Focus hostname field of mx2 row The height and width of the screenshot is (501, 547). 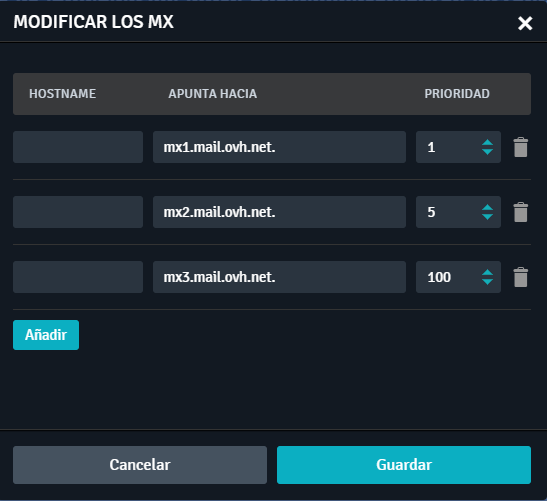[x=78, y=212]
